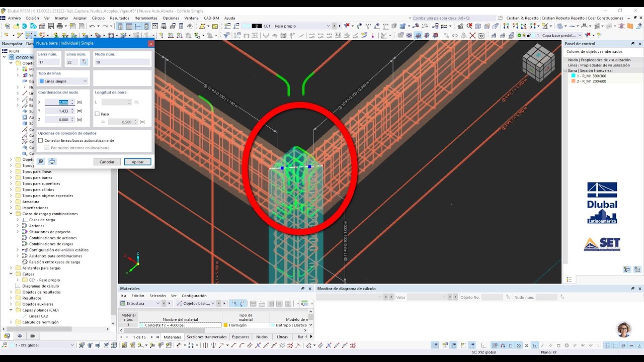Click the Barra núm. field showing 17
The height and width of the screenshot is (362, 644).
(x=49, y=62)
